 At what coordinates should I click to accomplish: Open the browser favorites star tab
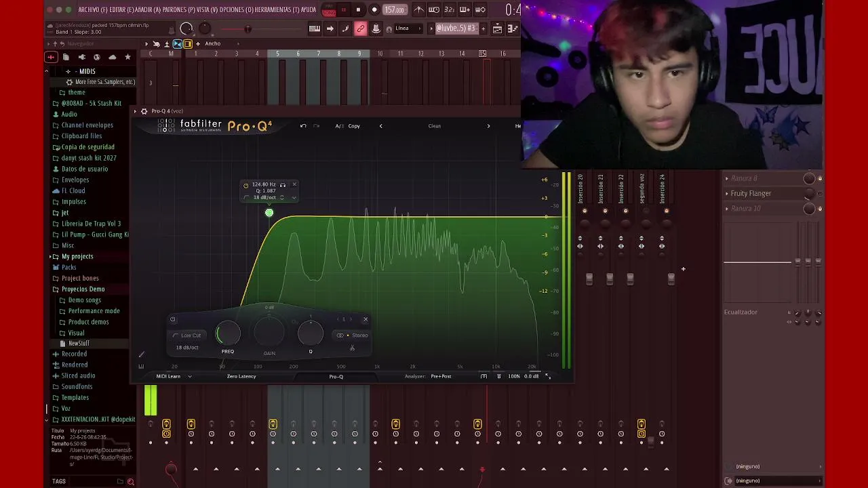tap(127, 57)
